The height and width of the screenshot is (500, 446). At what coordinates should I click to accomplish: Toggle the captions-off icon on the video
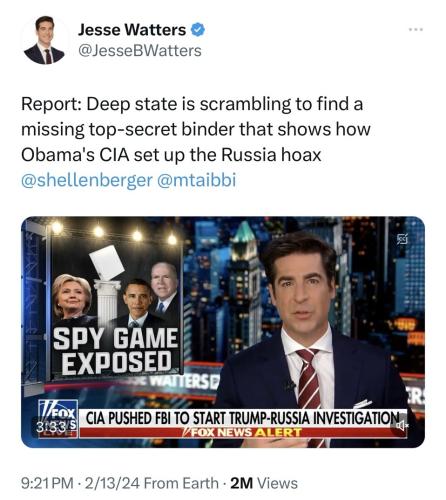coord(402,239)
